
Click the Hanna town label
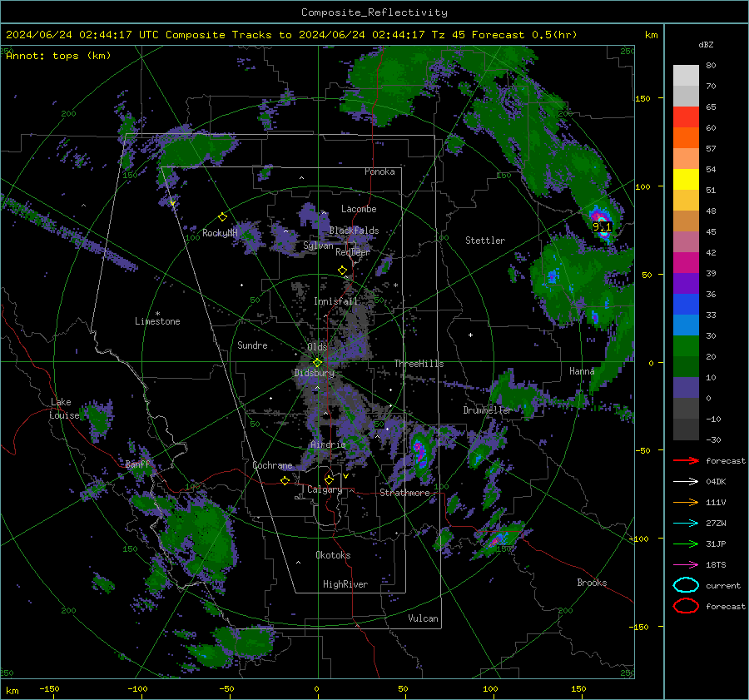pos(582,370)
